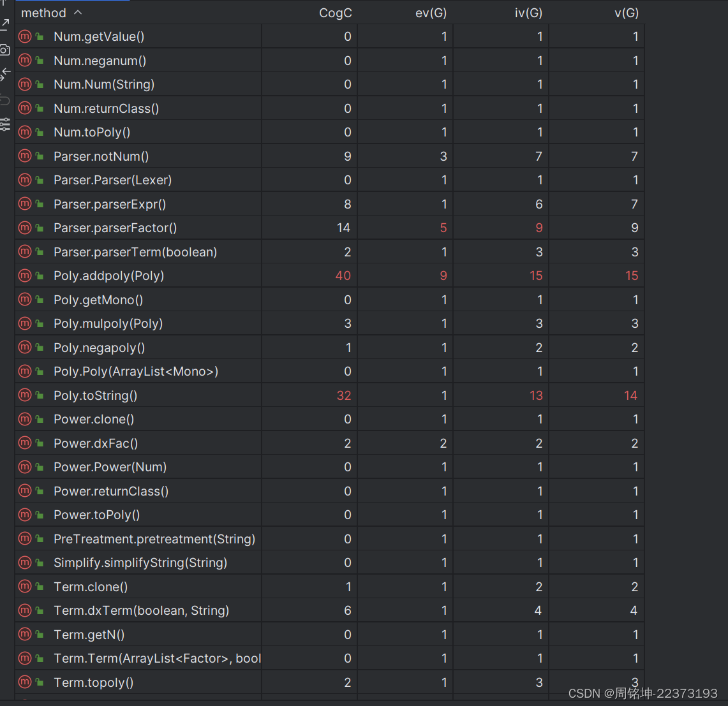Click method icon beside PreTreatment.pretreatment(String)
This screenshot has height=706, width=728.
[x=25, y=538]
